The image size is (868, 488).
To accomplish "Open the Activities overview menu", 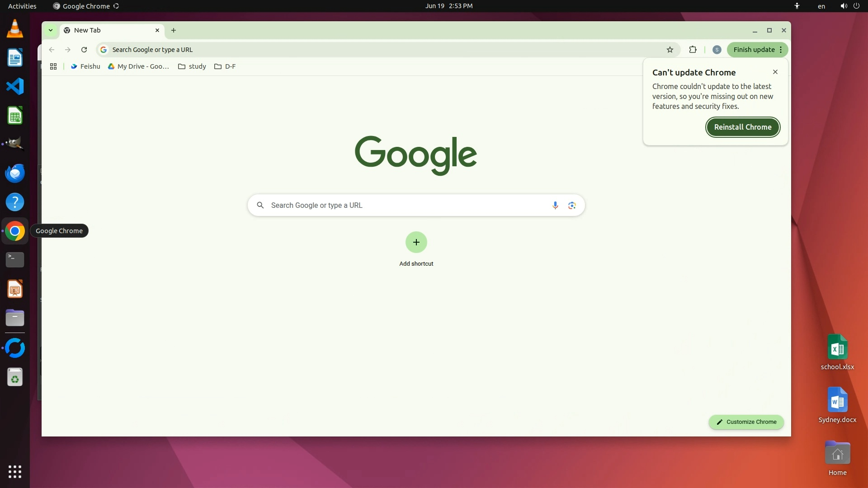I will 22,6.
